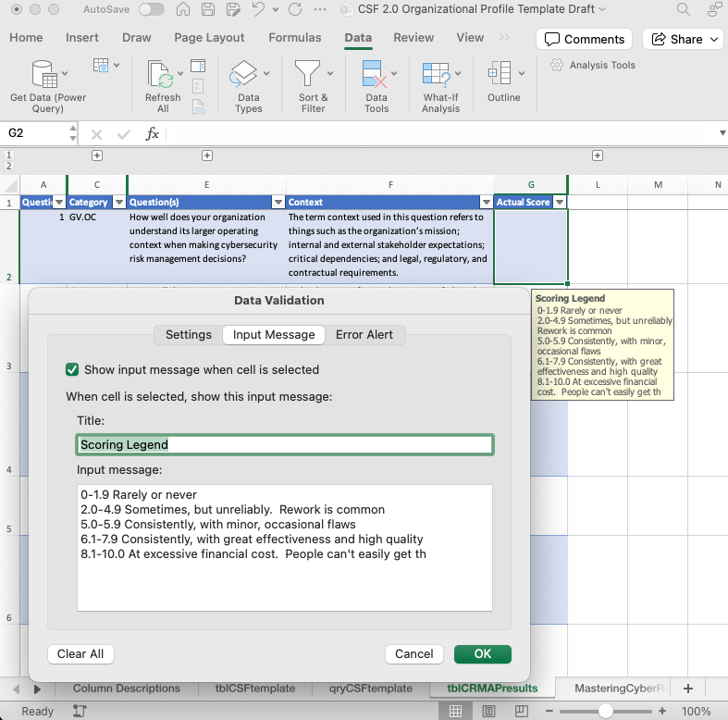Open the Data Tools icon
Screen dimensions: 728x720
pyautogui.click(x=373, y=74)
